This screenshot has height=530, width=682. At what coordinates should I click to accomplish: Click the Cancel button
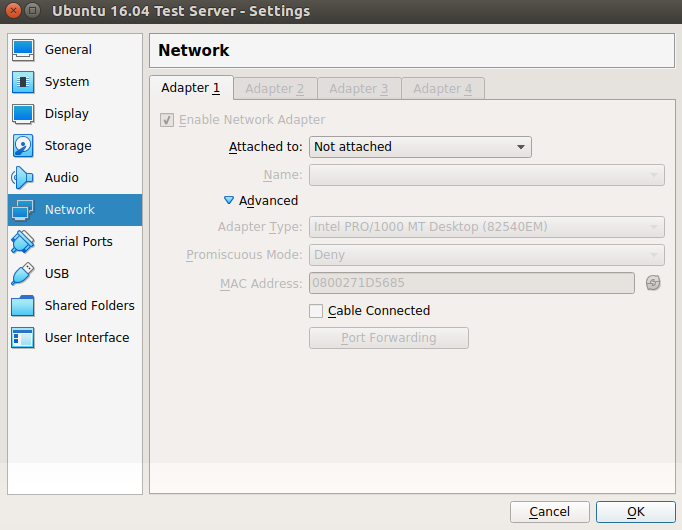pos(549,512)
